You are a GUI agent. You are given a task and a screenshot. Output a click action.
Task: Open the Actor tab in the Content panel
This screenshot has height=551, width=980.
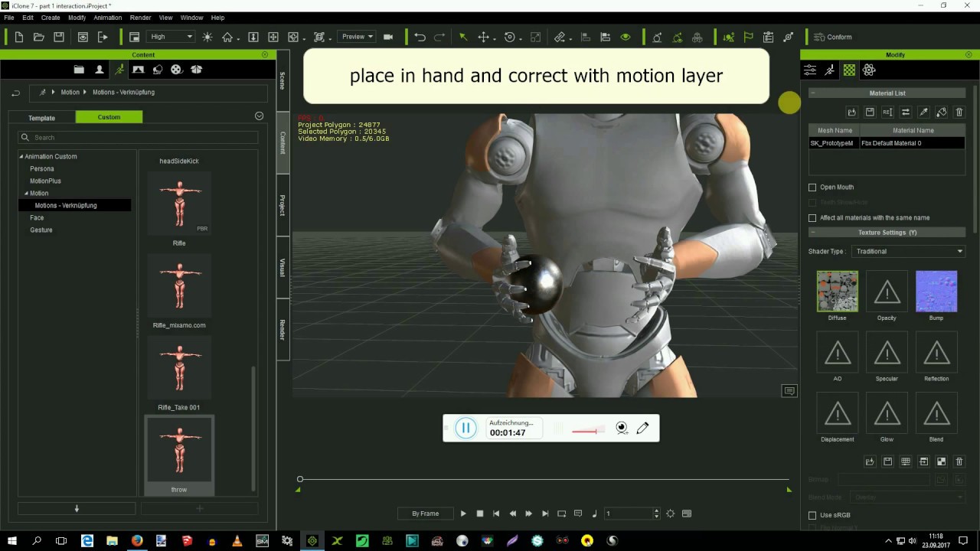[100, 70]
